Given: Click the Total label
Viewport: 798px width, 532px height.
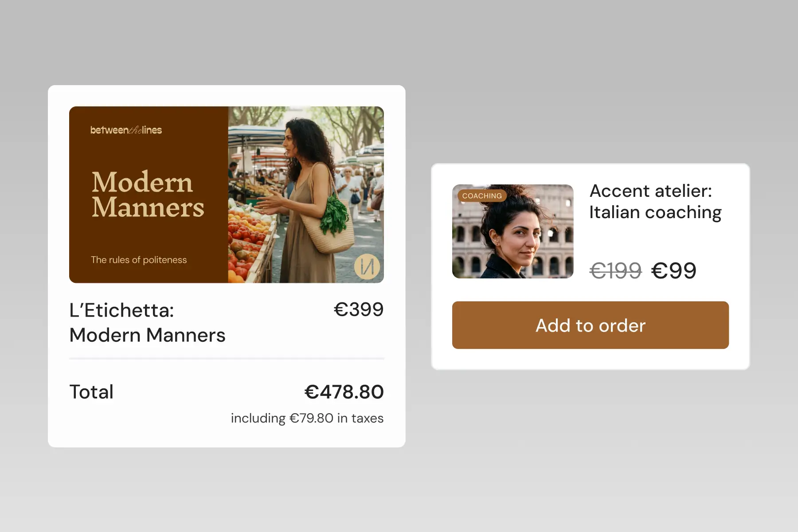Looking at the screenshot, I should click(91, 392).
